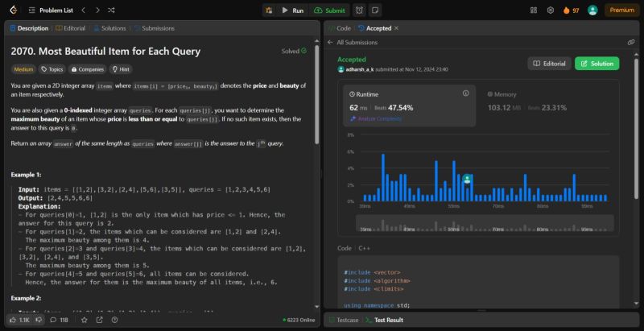
Task: Select the Memory stats card
Action: 547,106
